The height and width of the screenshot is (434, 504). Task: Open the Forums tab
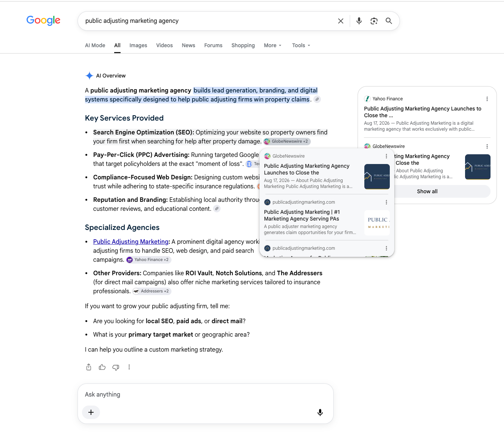(213, 45)
